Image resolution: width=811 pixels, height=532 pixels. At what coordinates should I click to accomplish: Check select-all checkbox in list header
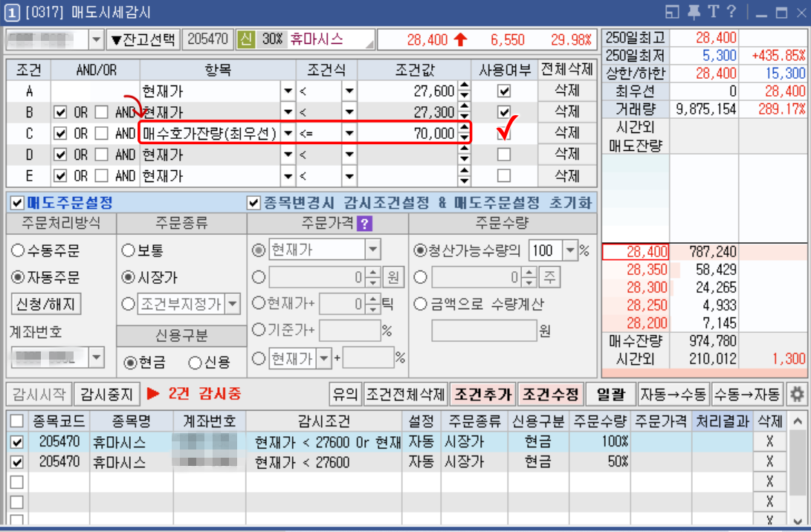tap(17, 421)
